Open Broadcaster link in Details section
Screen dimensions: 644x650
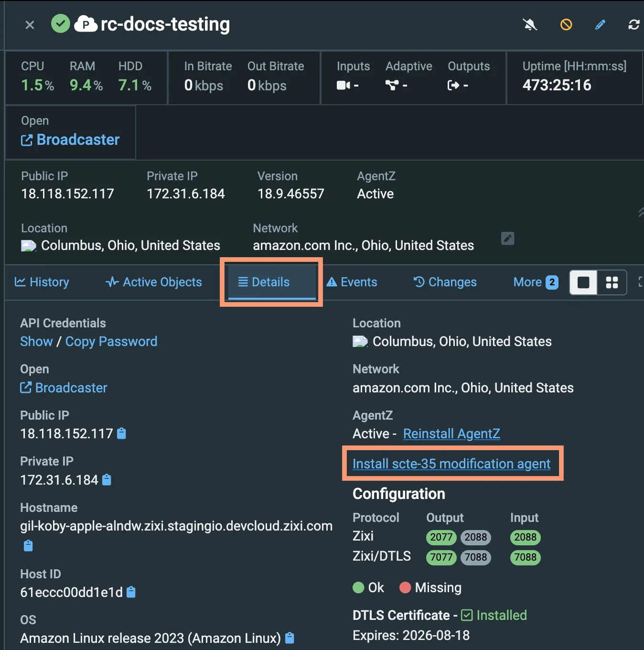coord(64,388)
